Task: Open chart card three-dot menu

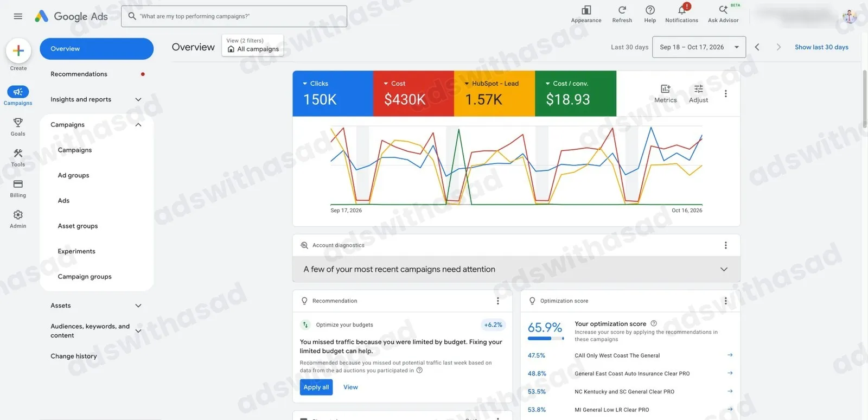Action: click(725, 93)
